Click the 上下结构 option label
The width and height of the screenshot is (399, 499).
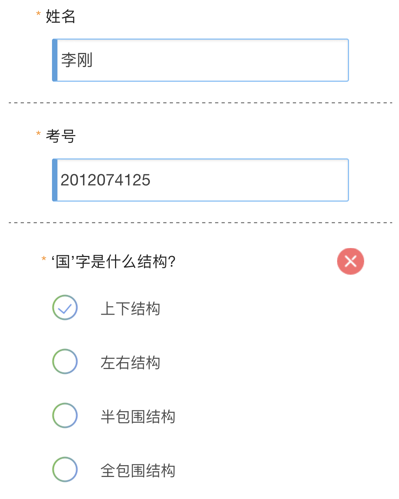(130, 308)
